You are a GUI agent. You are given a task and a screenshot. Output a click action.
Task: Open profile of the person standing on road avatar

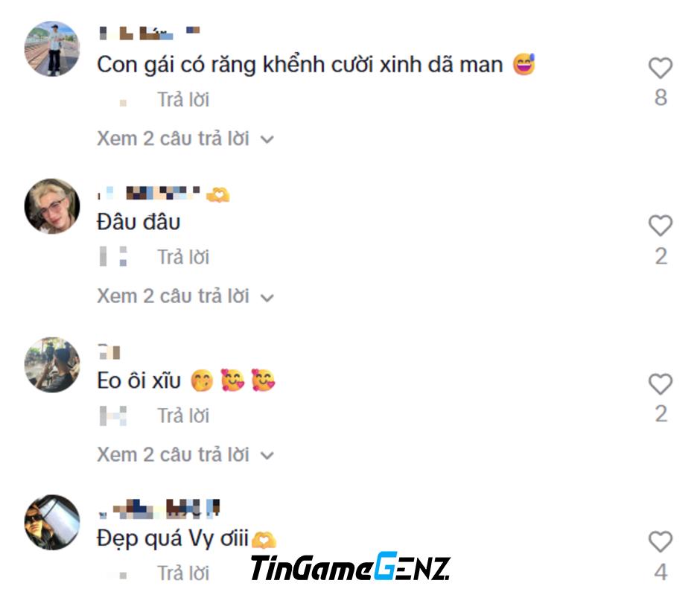[x=52, y=48]
